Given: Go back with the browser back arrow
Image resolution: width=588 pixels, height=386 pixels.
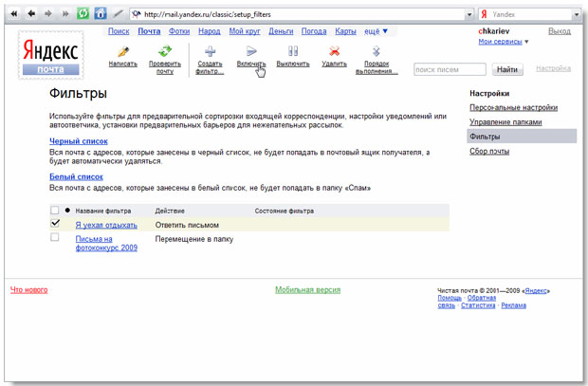Looking at the screenshot, I should click(31, 14).
